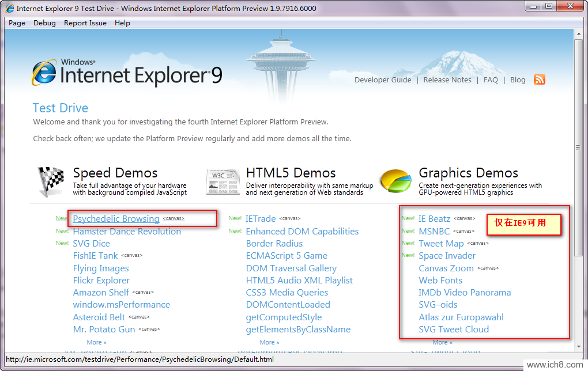Open the DOMContentLoaded demo
This screenshot has height=371, width=588.
288,305
